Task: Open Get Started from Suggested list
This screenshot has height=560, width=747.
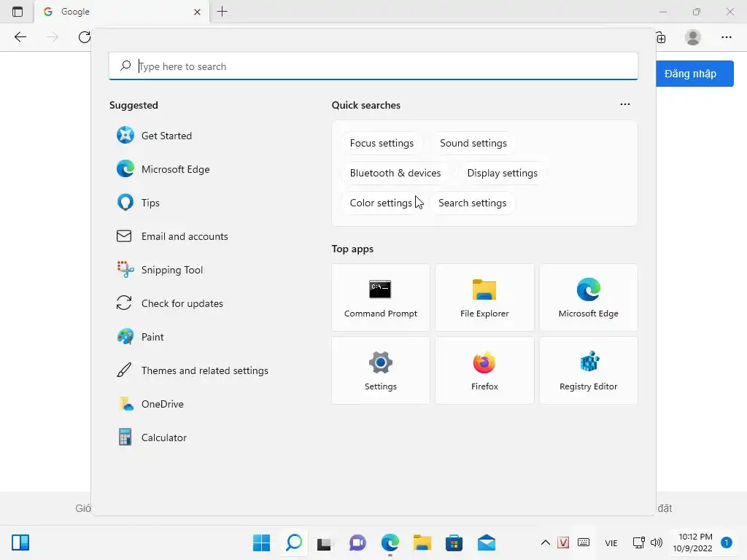Action: 155,136
